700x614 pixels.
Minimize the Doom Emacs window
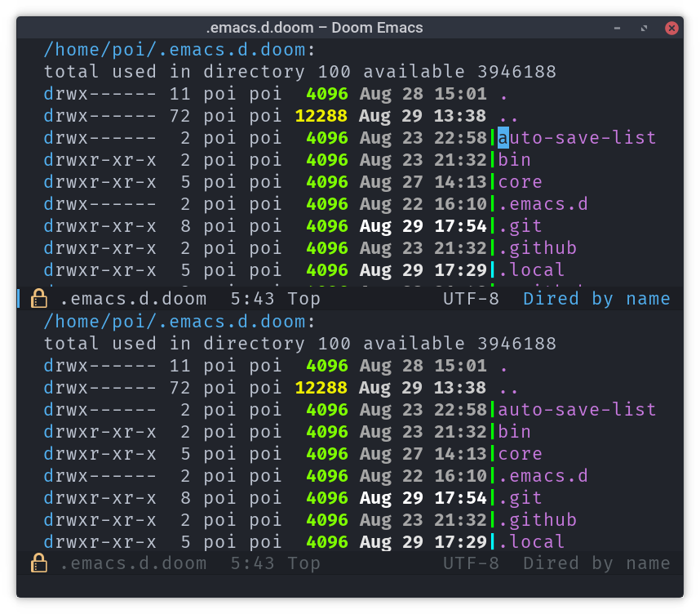[617, 28]
